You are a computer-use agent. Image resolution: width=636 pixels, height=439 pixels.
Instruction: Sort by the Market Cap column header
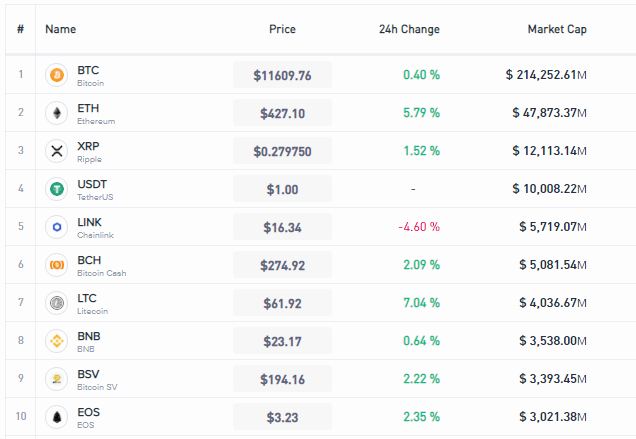click(x=557, y=29)
